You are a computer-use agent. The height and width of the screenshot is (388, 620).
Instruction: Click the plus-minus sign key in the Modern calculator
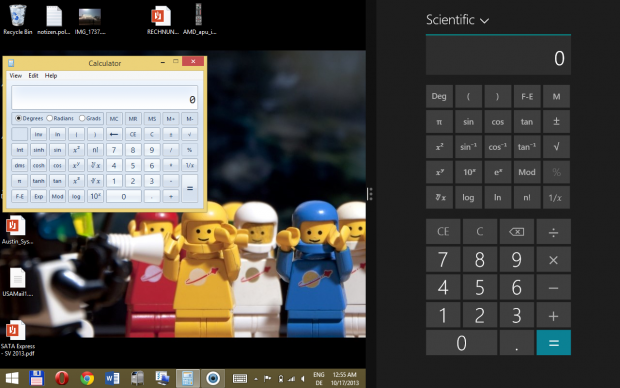[556, 121]
